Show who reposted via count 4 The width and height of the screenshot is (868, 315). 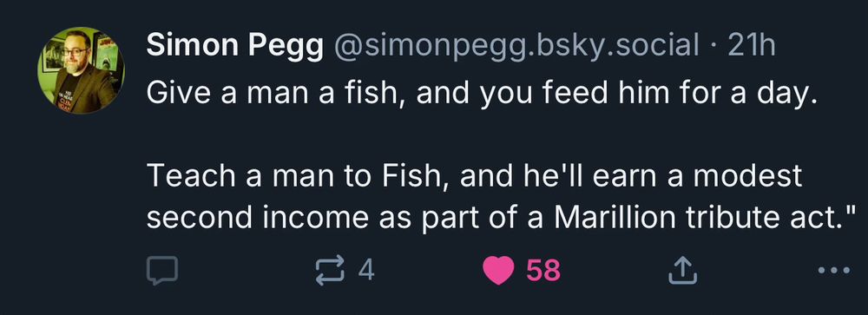click(366, 271)
